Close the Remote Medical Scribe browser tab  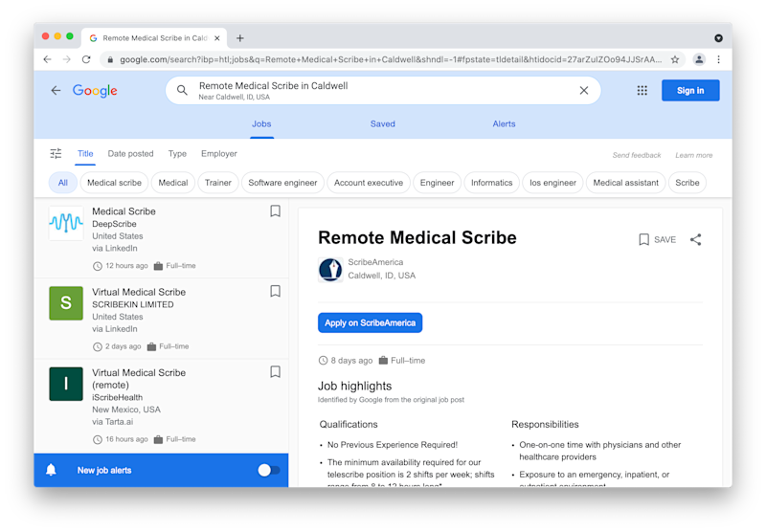[x=217, y=38]
